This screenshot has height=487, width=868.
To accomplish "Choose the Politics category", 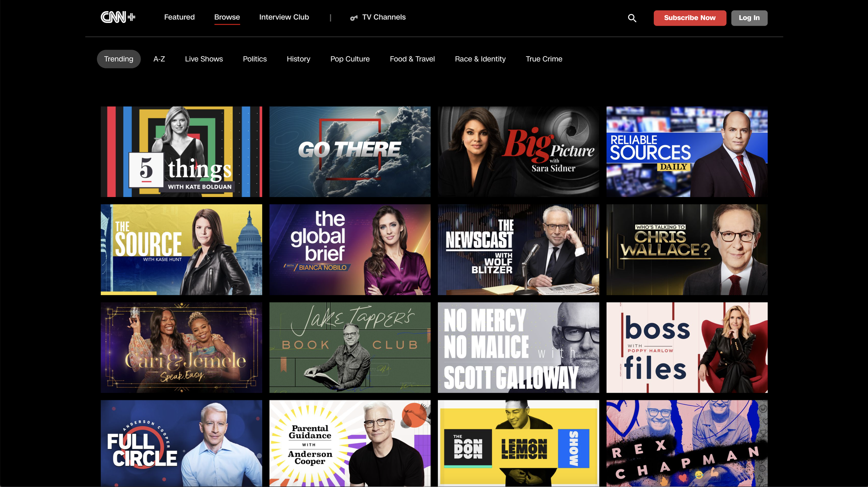I will (x=254, y=59).
